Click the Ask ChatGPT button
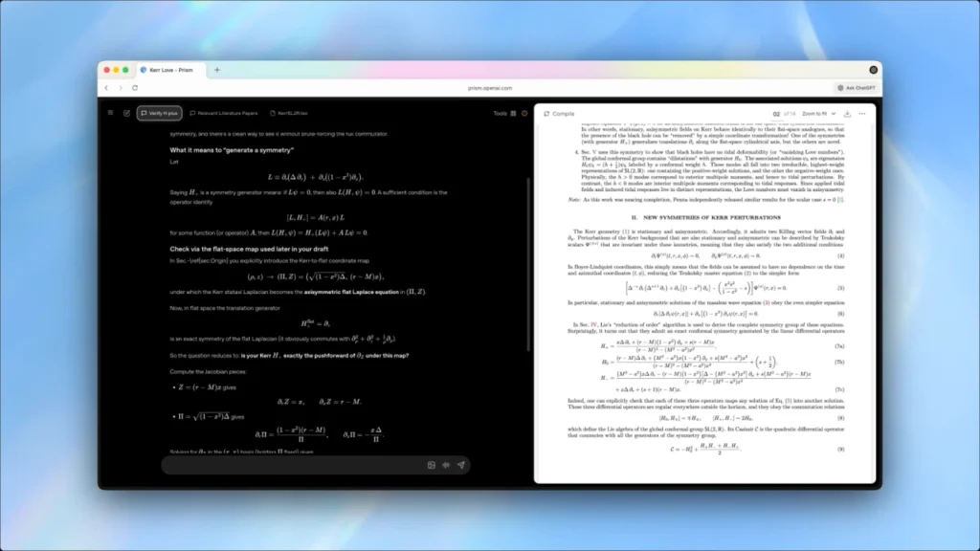Image resolution: width=980 pixels, height=551 pixels. [853, 87]
